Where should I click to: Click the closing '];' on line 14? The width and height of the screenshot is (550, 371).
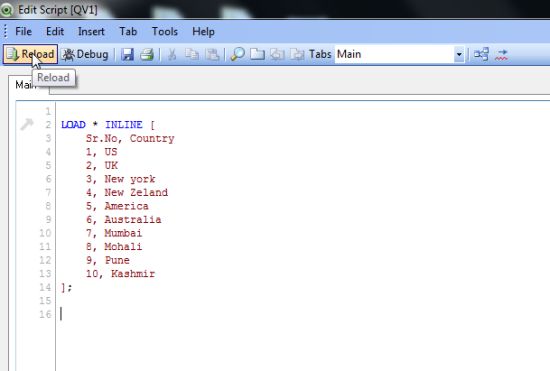pos(66,288)
